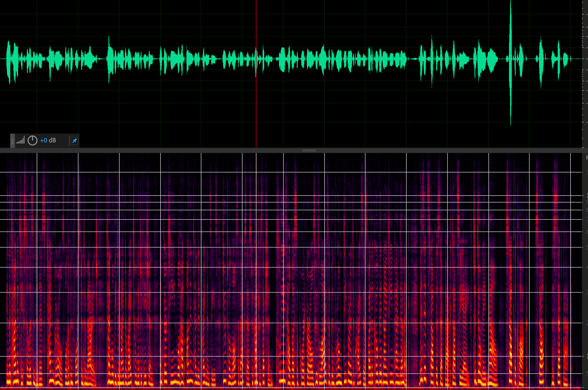
Task: Click the Hz label atop the frequency ruler
Action: click(587, 158)
